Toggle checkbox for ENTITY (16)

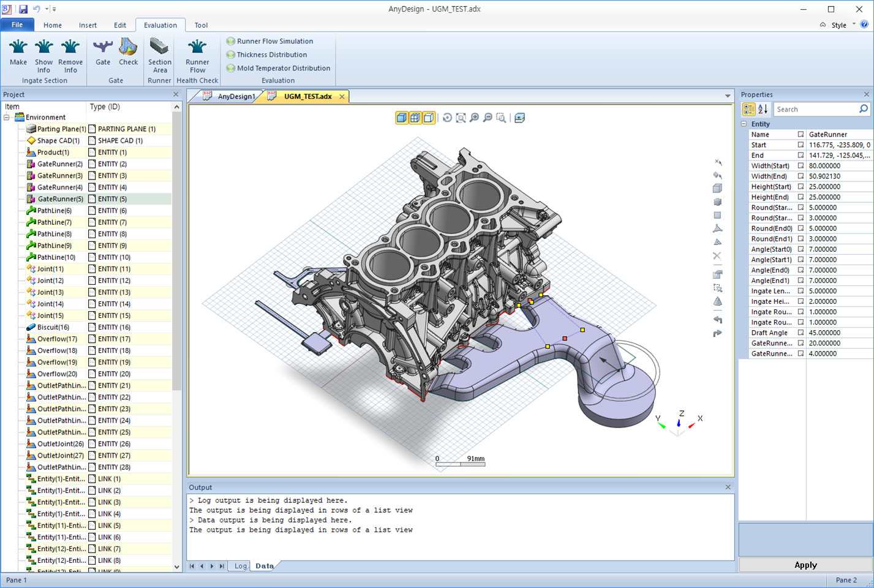92,328
